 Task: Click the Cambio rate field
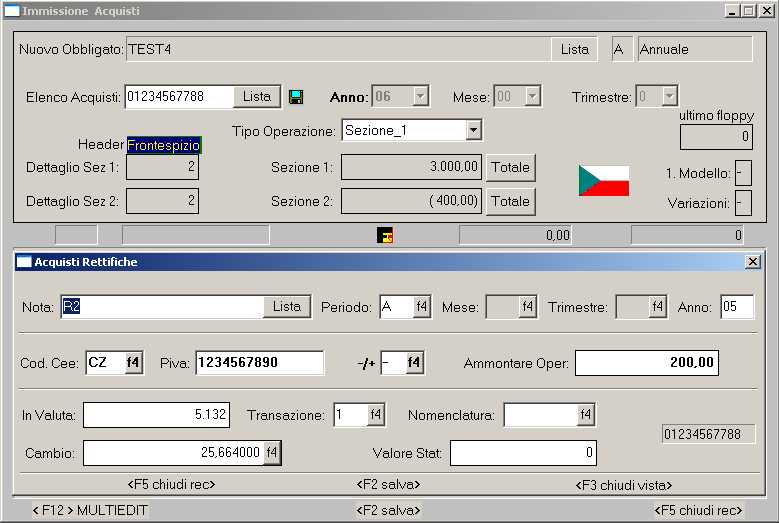coord(173,452)
